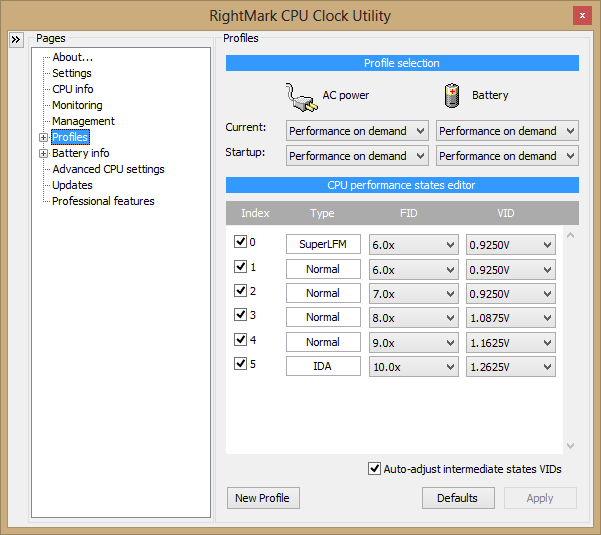Click the AC power plug icon
Image resolution: width=601 pixels, height=535 pixels.
tap(301, 98)
